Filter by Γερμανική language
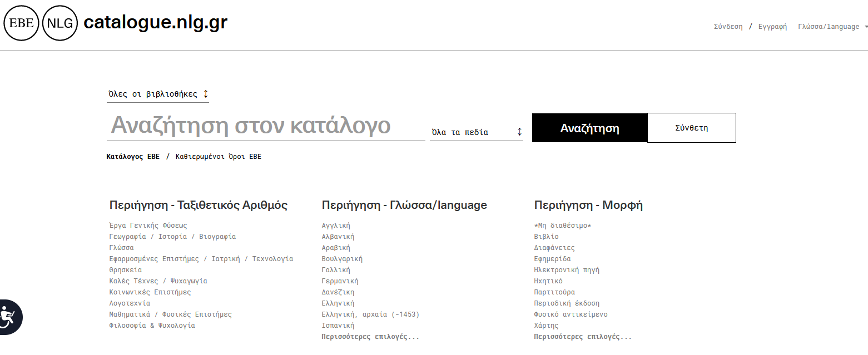Image resolution: width=868 pixels, height=355 pixels. click(340, 281)
